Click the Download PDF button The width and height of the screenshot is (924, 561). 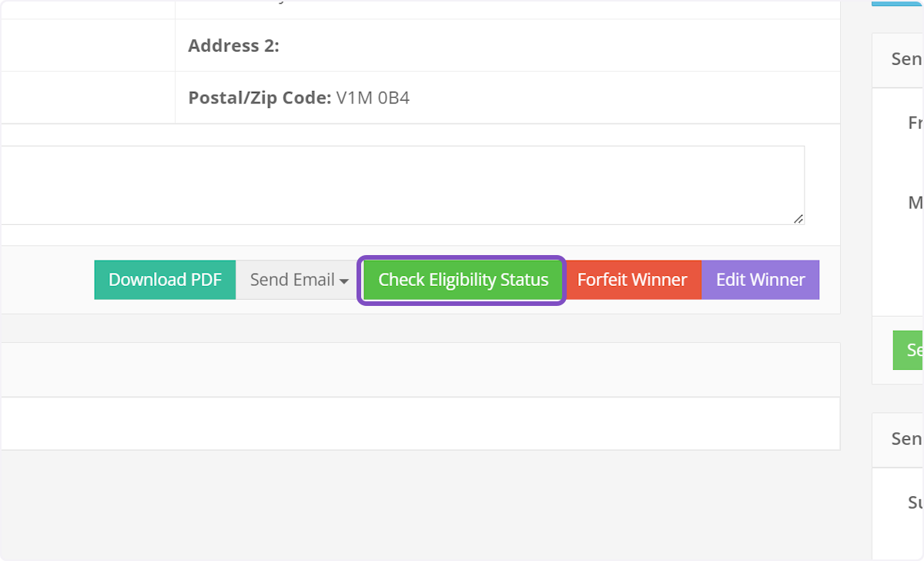[165, 280]
